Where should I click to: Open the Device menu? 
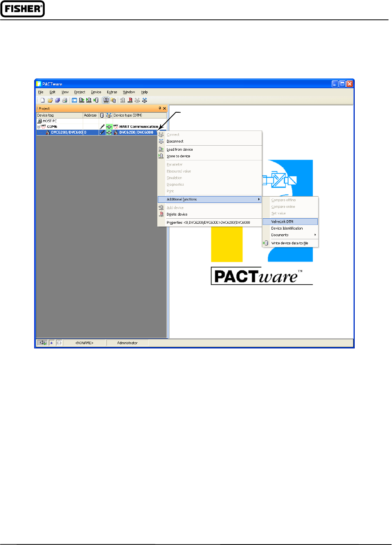(96, 92)
